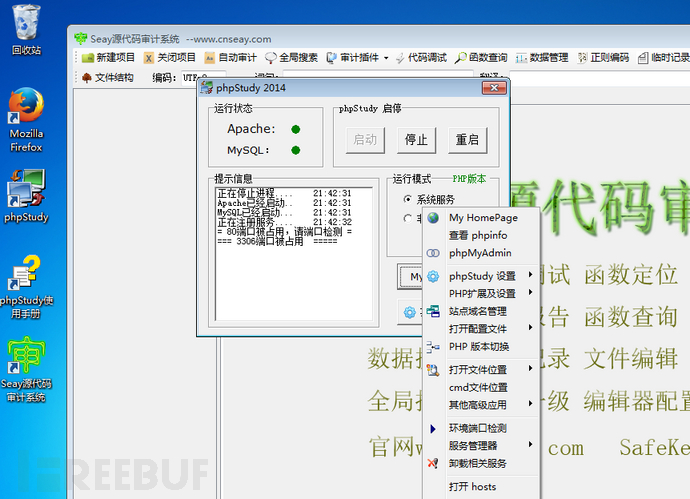
Task: Click globe icon beside My HomePage
Action: (433, 218)
